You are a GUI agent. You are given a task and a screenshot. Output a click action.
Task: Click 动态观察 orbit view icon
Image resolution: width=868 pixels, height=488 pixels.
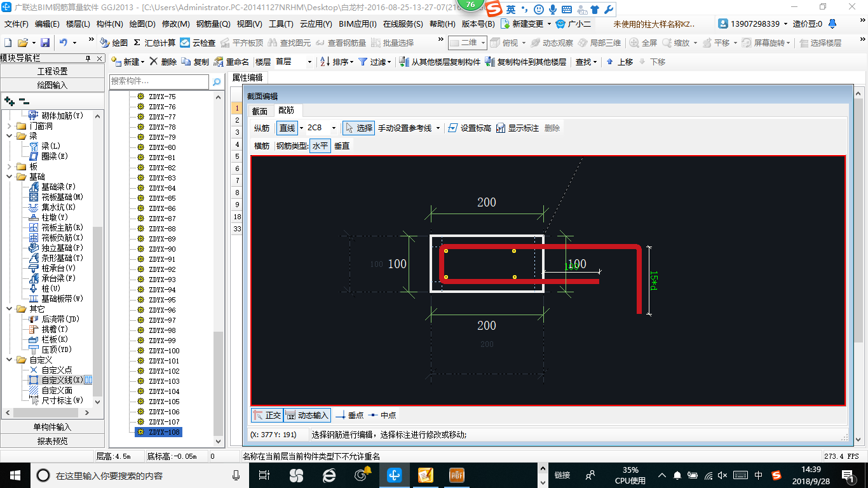(x=536, y=43)
